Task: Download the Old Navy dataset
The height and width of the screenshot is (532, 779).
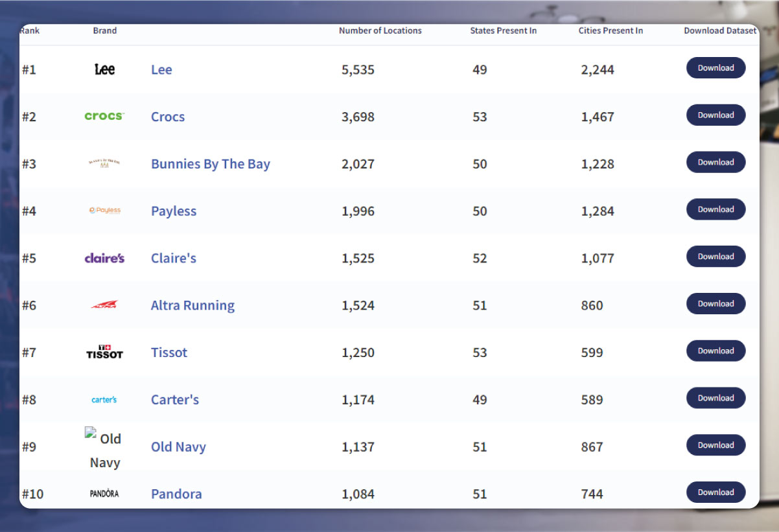Action: coord(716,445)
